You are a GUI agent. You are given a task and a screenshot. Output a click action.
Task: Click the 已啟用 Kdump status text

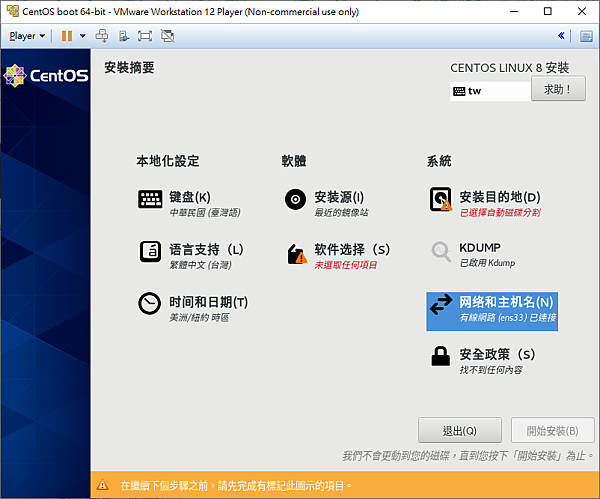tap(487, 263)
